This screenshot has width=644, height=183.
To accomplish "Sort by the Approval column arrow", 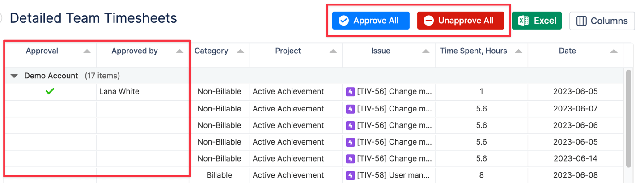I will [87, 51].
